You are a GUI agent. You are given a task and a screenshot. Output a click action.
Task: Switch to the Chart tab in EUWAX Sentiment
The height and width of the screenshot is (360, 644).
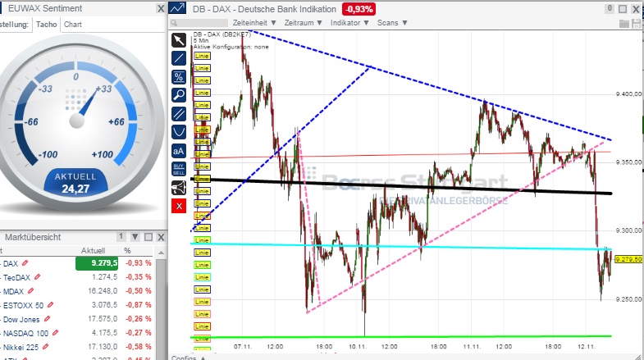tap(73, 25)
